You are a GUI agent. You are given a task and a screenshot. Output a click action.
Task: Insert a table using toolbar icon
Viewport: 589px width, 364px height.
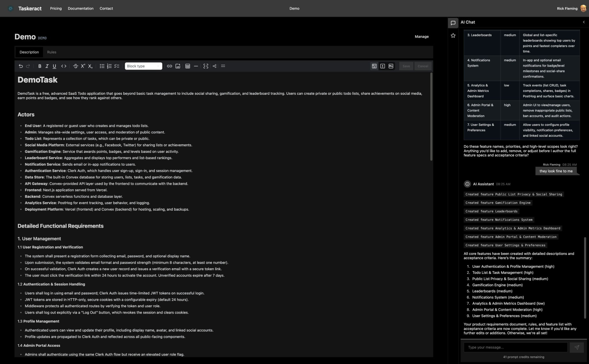click(188, 66)
